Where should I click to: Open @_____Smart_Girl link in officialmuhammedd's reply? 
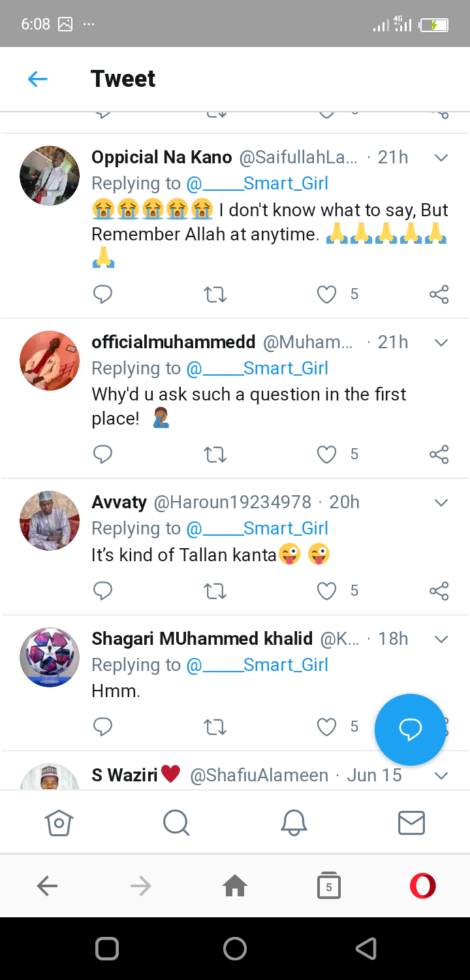[x=257, y=368]
